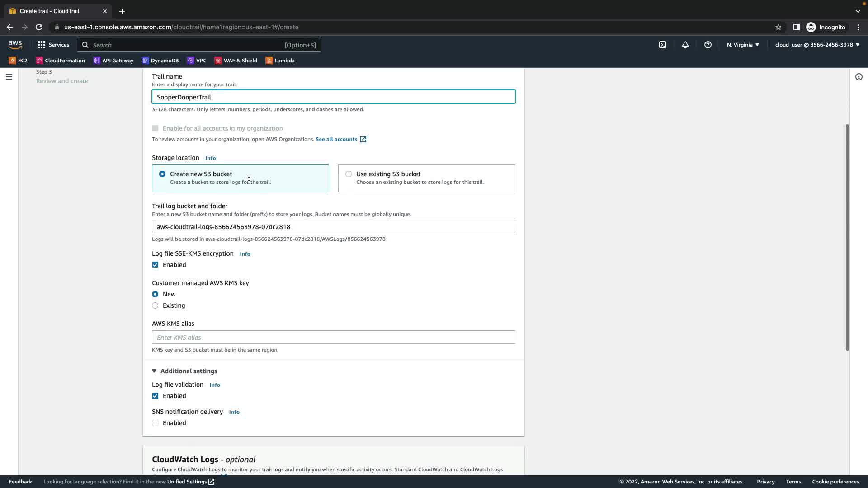
Task: Open the Services grid menu
Action: [x=53, y=45]
